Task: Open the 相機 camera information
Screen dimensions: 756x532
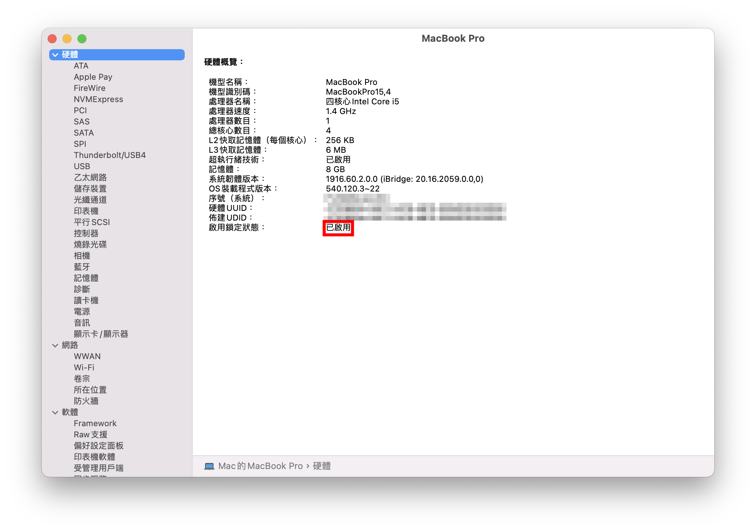Action: [x=82, y=256]
